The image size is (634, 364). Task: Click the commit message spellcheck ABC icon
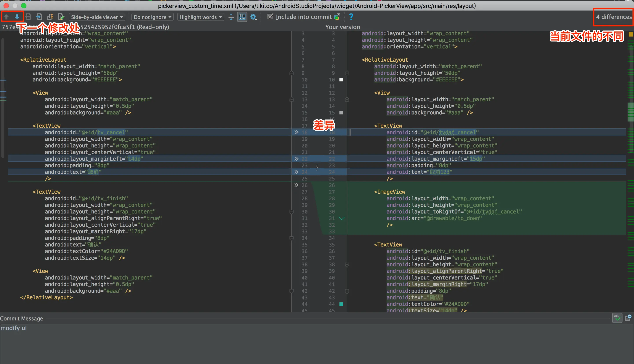point(617,318)
